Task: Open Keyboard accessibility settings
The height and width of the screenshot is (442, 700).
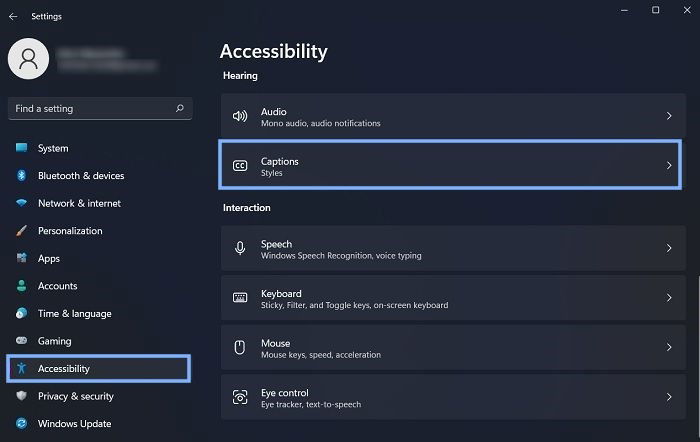Action: [453, 297]
